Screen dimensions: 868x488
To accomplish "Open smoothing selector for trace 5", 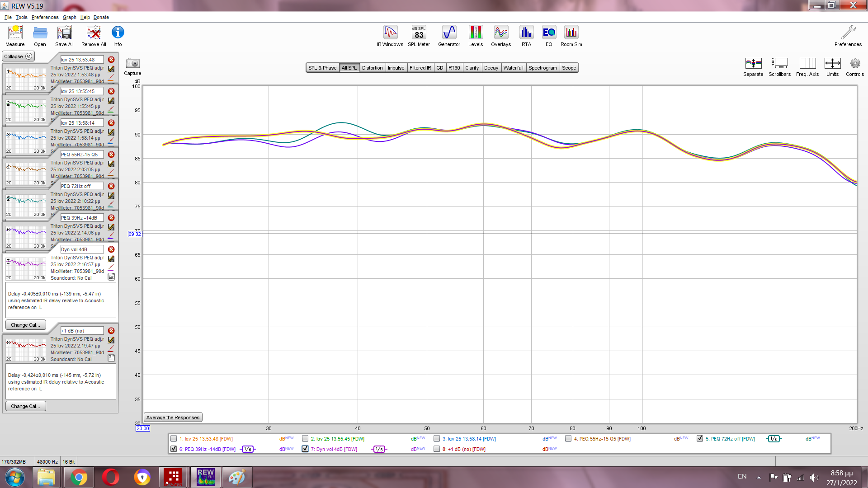I will 774,439.
